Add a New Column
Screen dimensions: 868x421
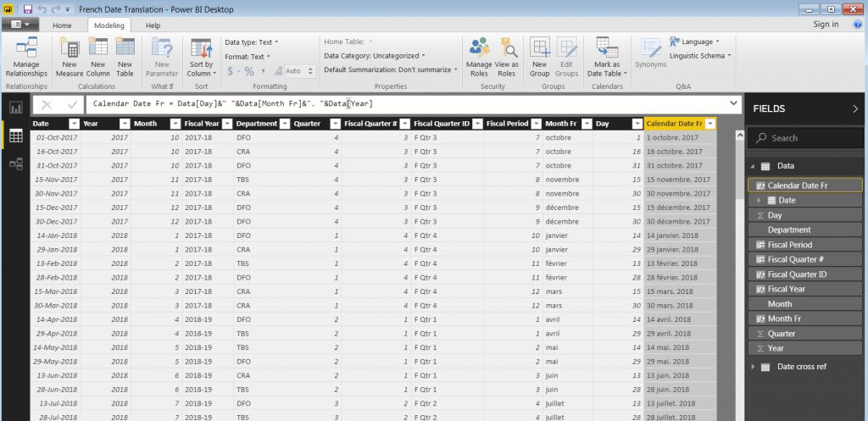[97, 51]
